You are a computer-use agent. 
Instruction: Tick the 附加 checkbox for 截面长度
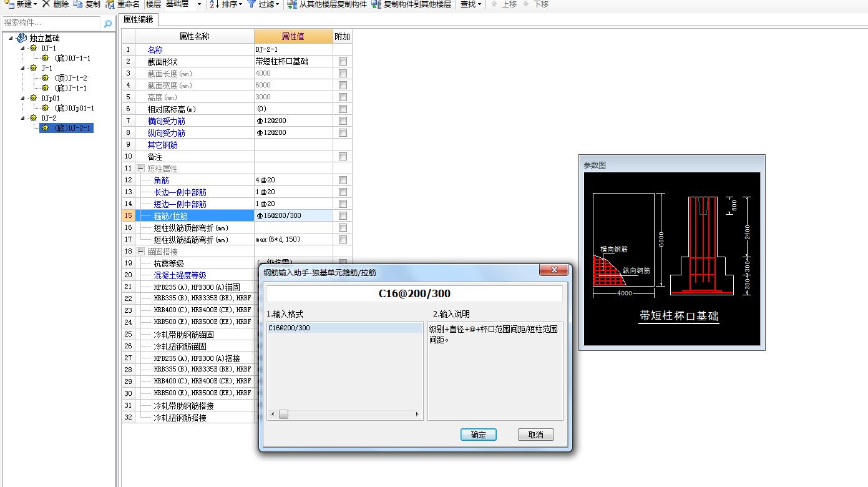pyautogui.click(x=343, y=74)
